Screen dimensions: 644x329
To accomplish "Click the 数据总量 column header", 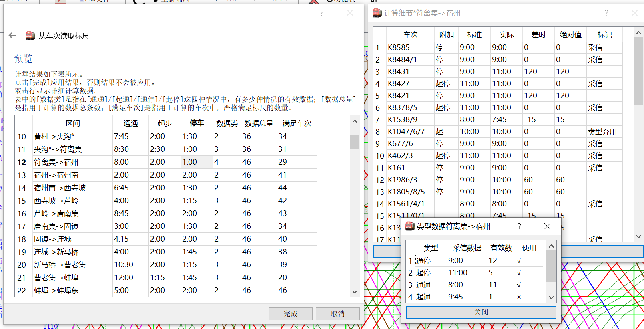I will pos(259,123).
